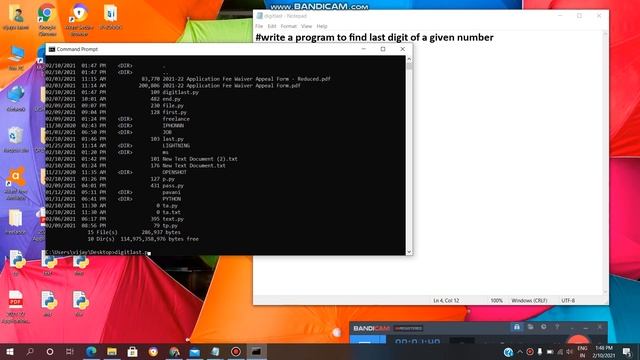Open Notepad View menu

307,26
